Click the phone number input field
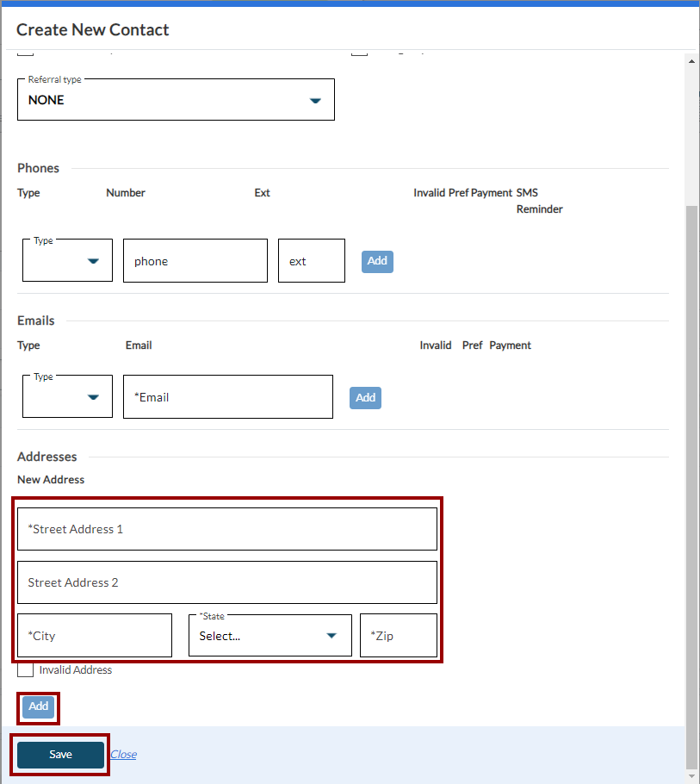This screenshot has height=784, width=700. tap(195, 261)
